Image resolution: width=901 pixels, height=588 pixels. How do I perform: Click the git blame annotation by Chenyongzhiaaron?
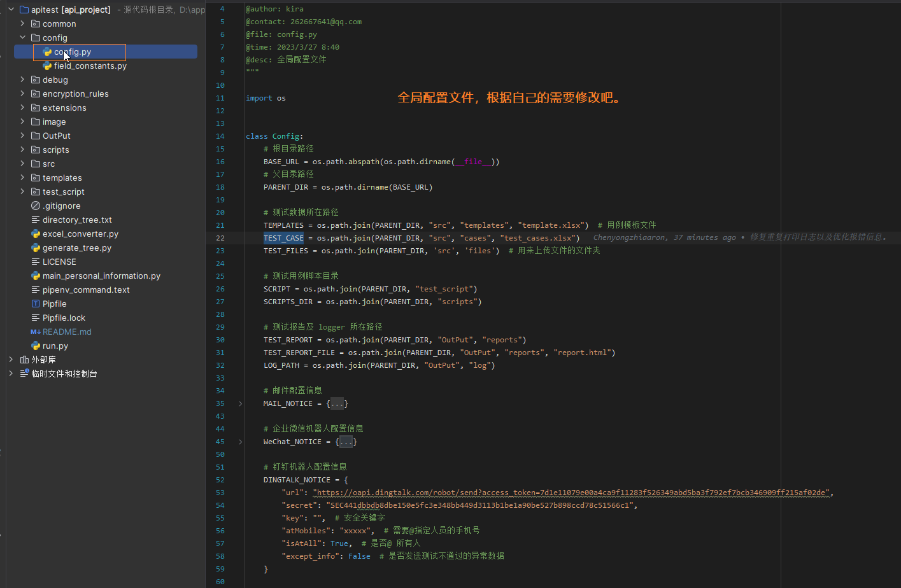point(741,237)
